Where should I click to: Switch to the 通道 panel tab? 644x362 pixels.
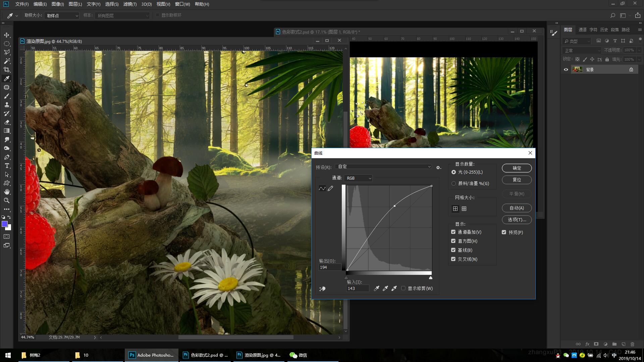point(583,30)
